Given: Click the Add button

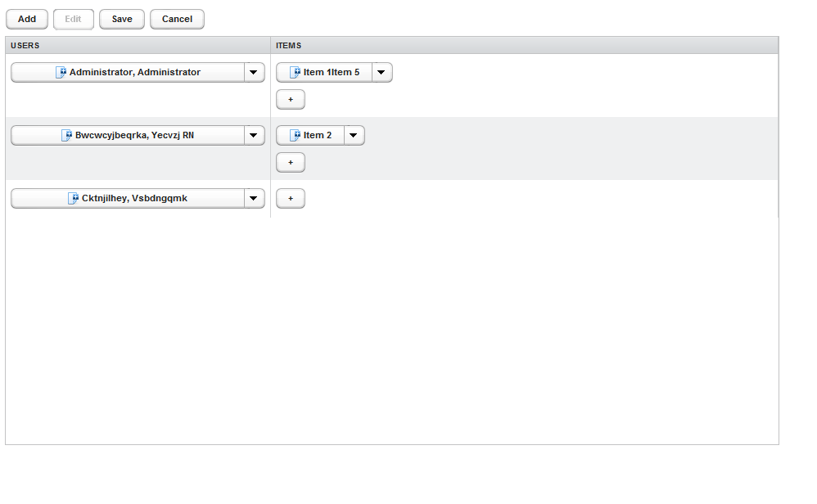Looking at the screenshot, I should 26,19.
